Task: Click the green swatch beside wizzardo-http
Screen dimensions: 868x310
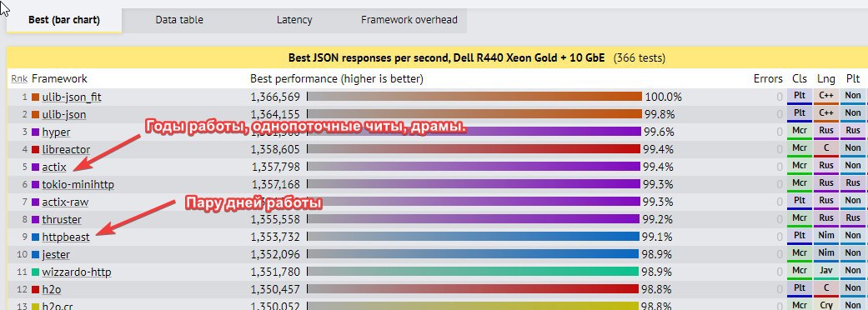Action: pyautogui.click(x=35, y=272)
